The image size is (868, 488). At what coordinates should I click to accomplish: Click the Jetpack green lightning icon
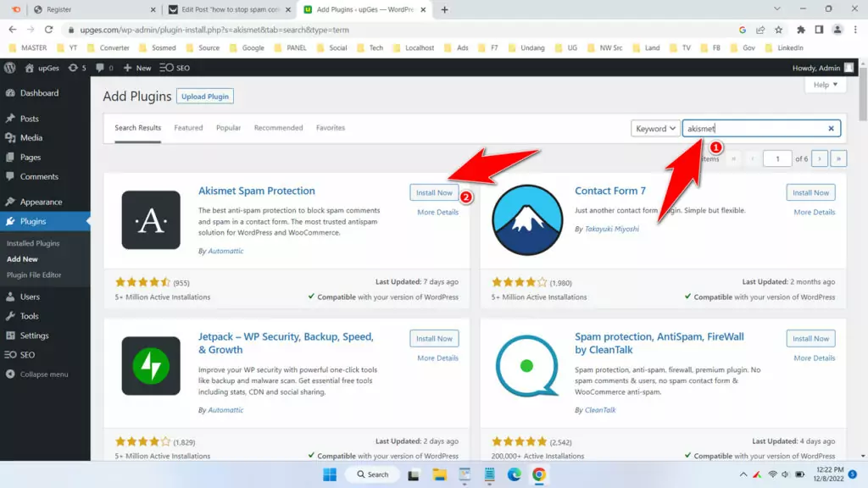[151, 366]
